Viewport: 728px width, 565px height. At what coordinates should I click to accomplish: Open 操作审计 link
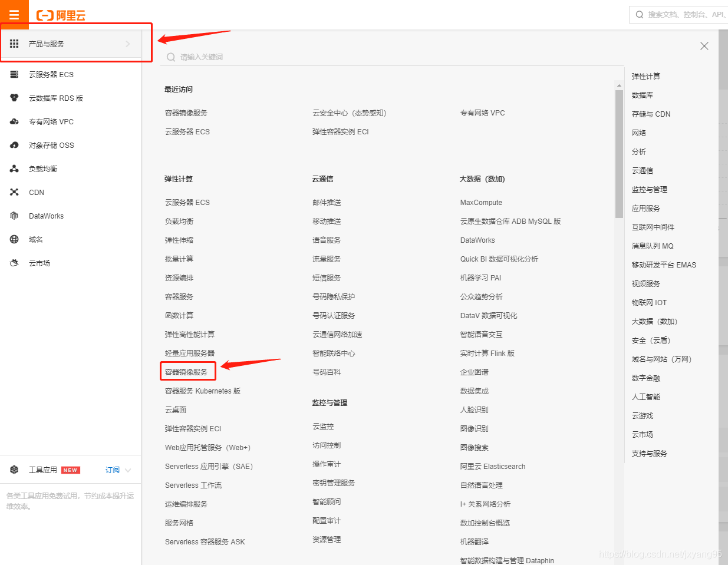coord(327,464)
